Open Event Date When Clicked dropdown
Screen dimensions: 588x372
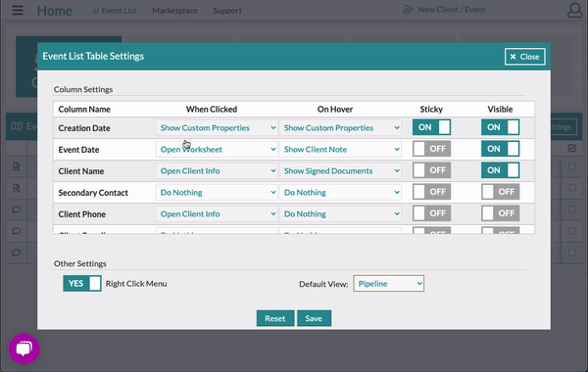[217, 149]
